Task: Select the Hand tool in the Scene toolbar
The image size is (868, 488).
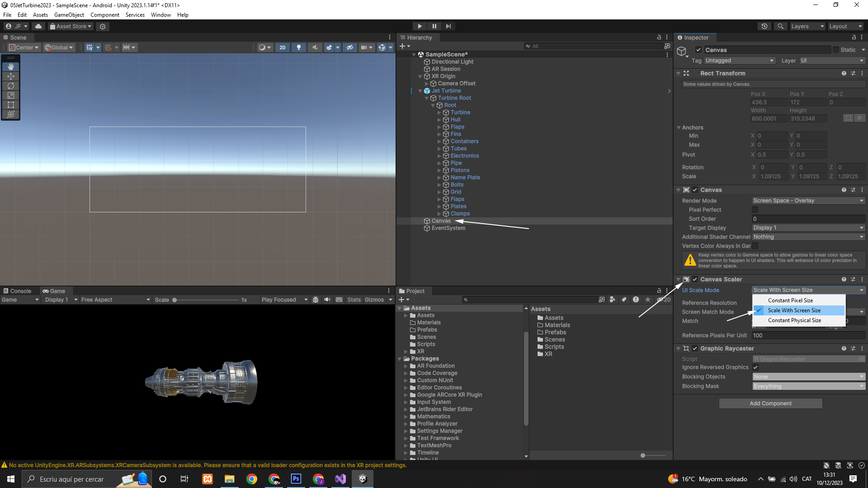Action: [11, 67]
